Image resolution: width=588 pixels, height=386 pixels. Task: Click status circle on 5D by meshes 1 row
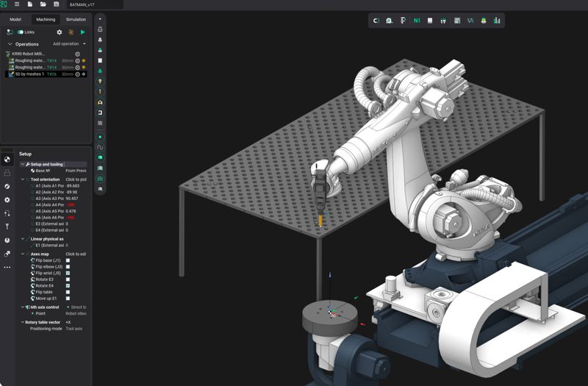78,74
